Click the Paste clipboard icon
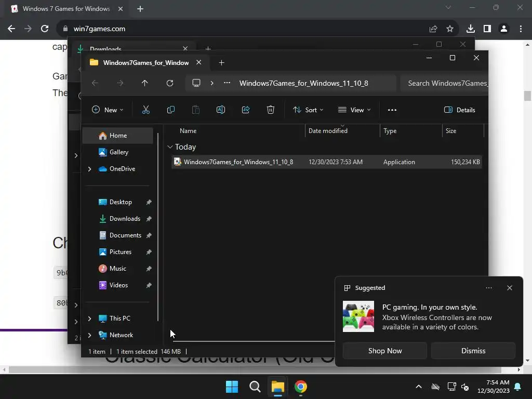 [196, 110]
